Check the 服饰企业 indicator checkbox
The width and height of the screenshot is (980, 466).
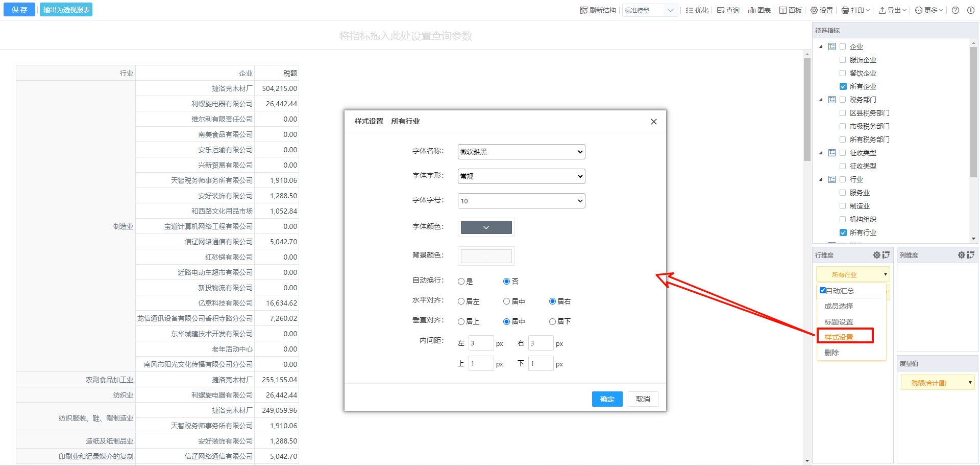843,60
